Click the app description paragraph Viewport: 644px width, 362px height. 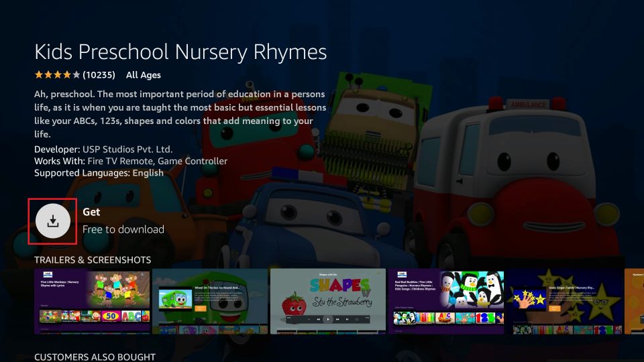(180, 114)
